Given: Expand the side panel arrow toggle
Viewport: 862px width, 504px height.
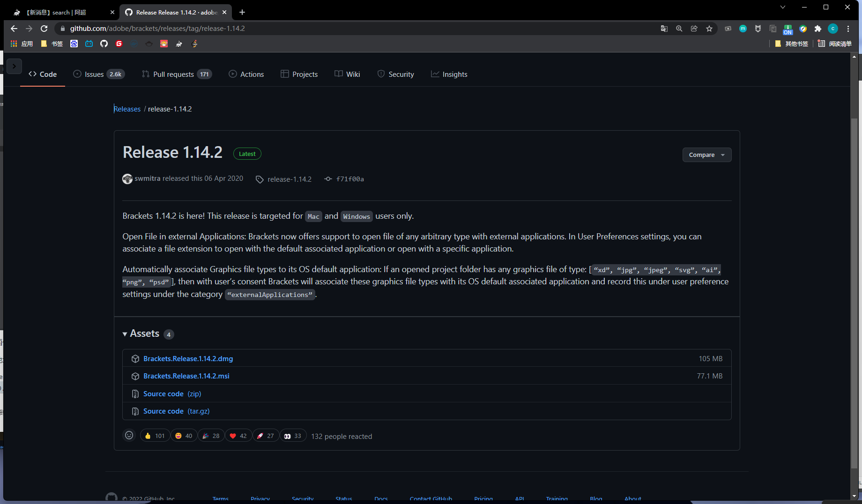Looking at the screenshot, I should [14, 66].
